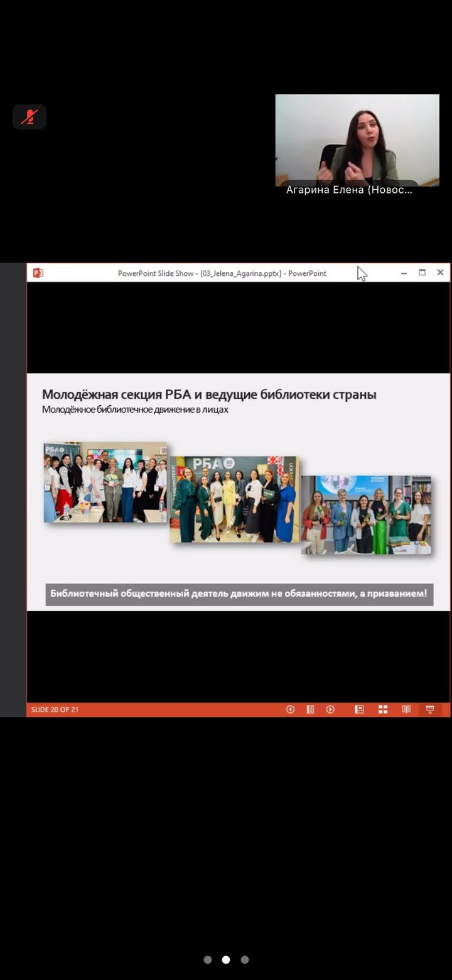
Task: Open Slide Sorter grid view
Action: [x=383, y=709]
